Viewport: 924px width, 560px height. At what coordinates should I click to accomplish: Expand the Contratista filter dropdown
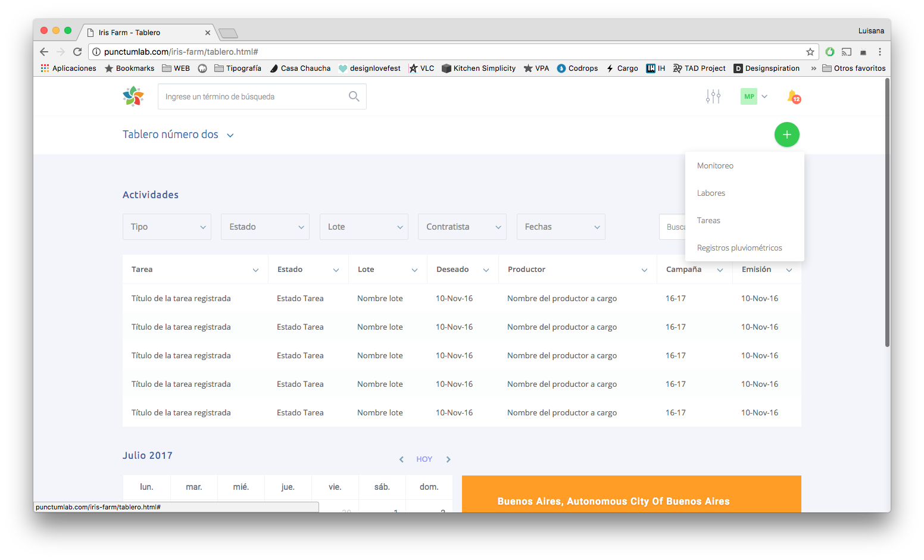point(462,227)
